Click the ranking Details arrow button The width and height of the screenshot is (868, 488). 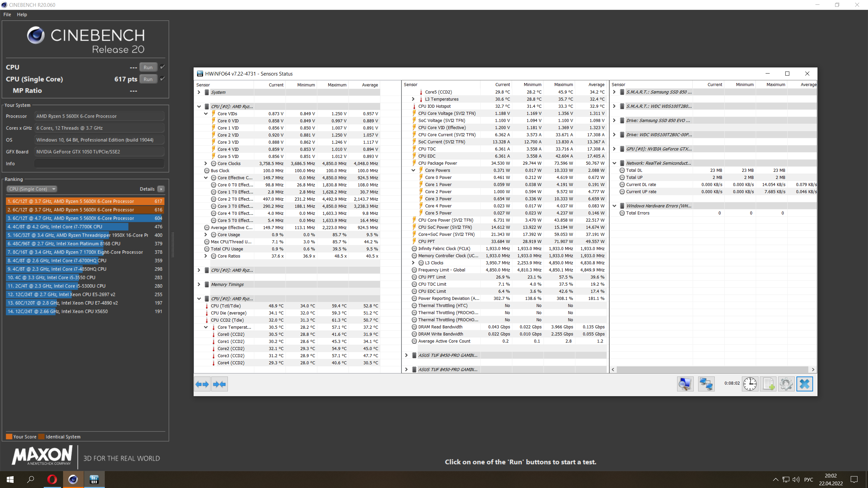pyautogui.click(x=161, y=189)
